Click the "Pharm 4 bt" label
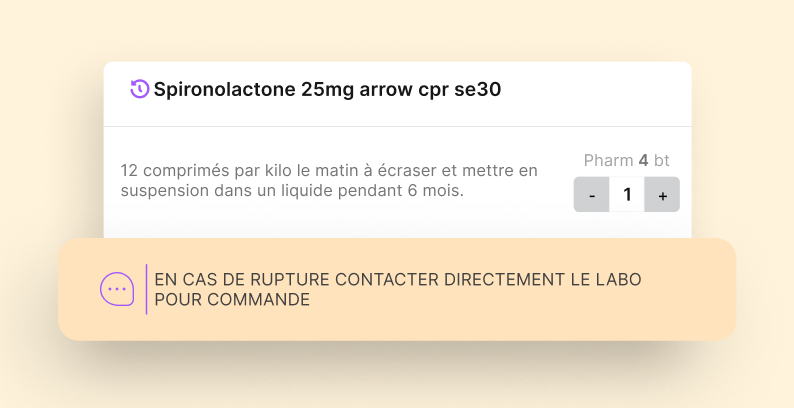 (x=626, y=160)
